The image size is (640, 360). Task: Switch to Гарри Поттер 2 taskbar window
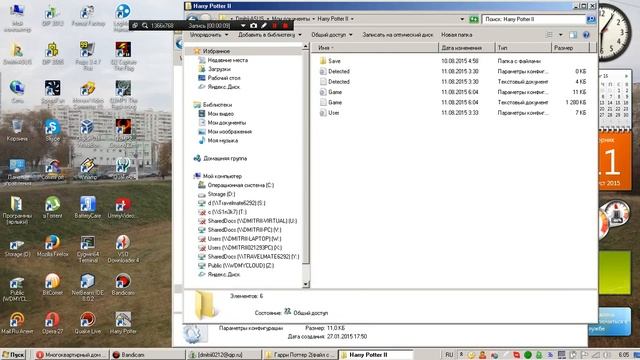tap(300, 355)
